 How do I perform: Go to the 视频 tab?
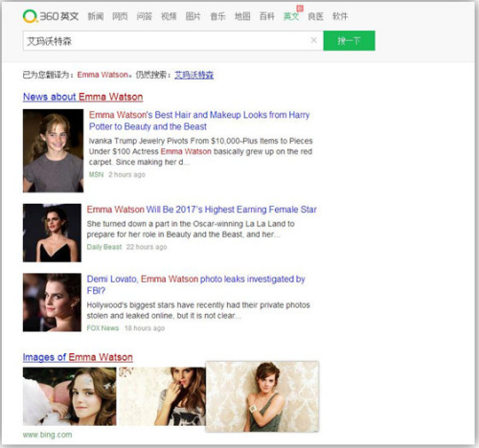(169, 16)
